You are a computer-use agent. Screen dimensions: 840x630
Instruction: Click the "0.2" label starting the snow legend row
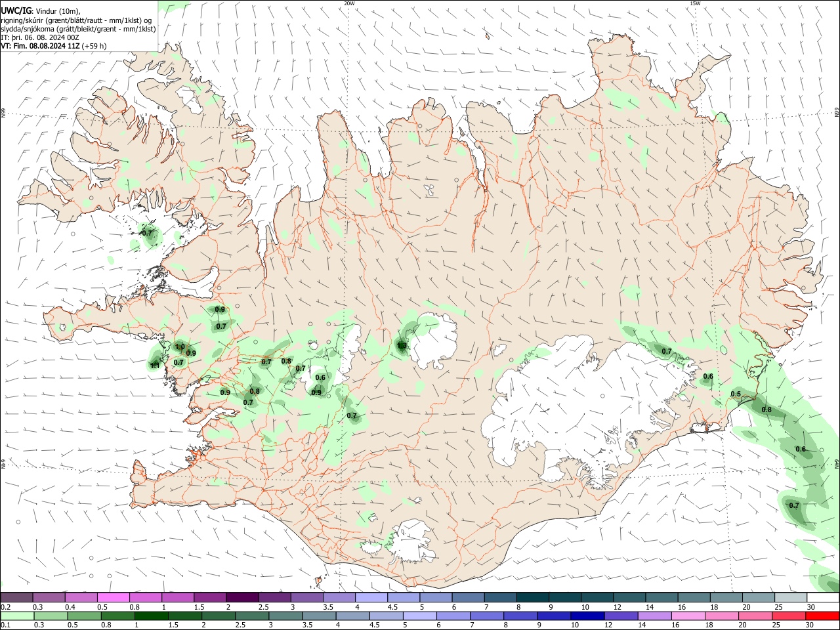[x=5, y=607]
